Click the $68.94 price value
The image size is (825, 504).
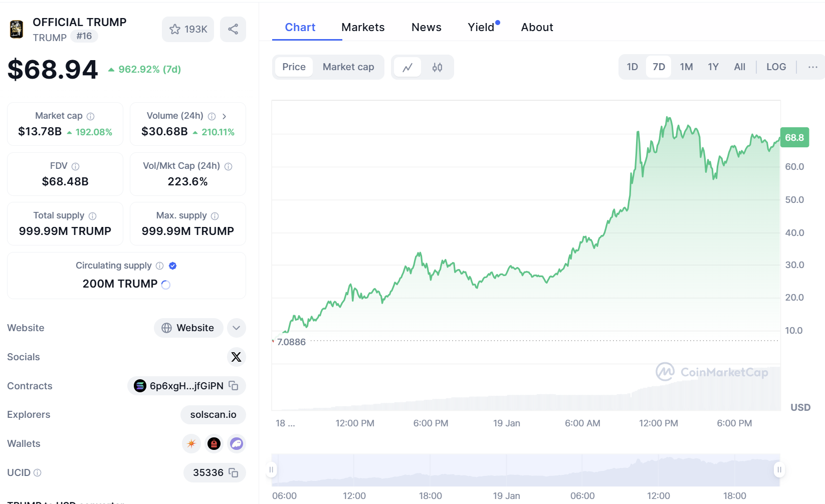[x=53, y=69]
